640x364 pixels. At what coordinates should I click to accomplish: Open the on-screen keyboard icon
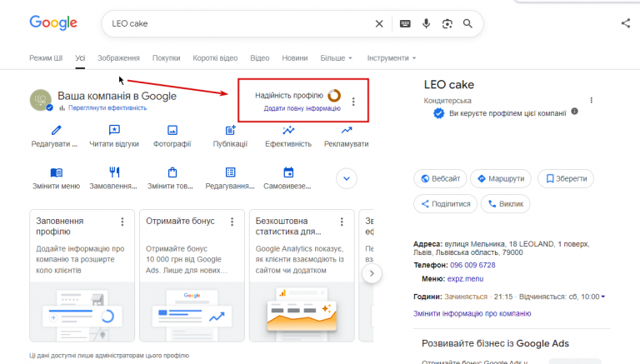405,23
